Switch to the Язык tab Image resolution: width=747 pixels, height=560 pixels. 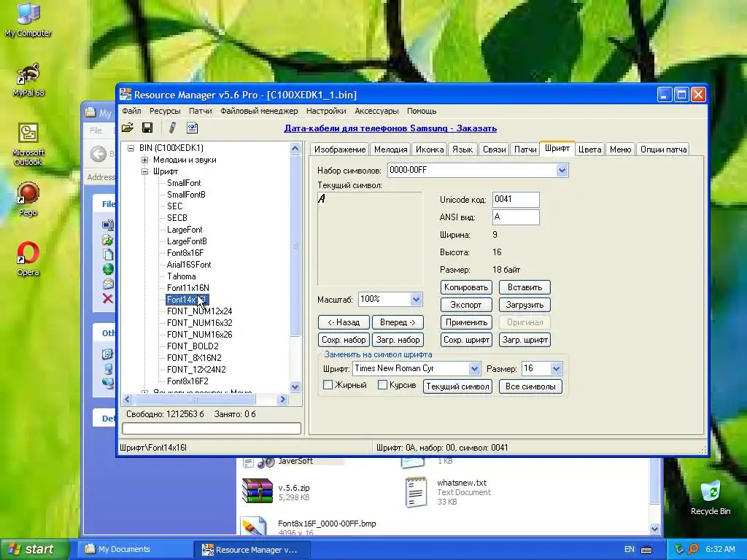point(462,149)
